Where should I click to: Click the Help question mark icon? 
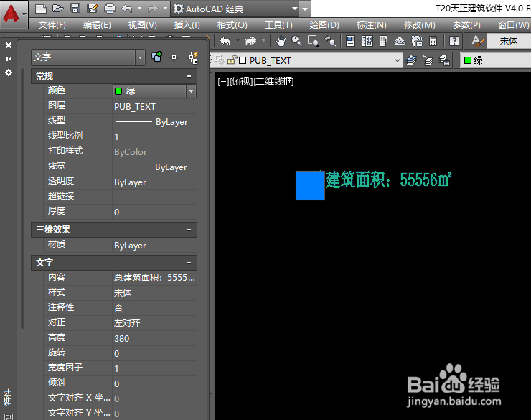coord(454,42)
